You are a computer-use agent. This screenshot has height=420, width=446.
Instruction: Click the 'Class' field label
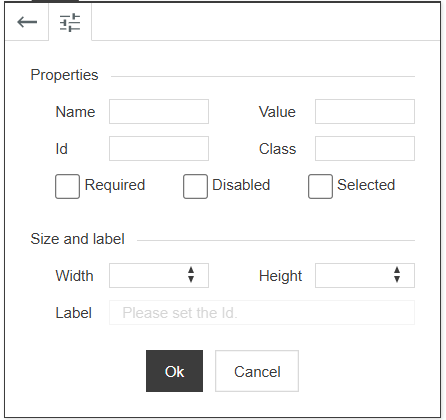click(x=277, y=149)
